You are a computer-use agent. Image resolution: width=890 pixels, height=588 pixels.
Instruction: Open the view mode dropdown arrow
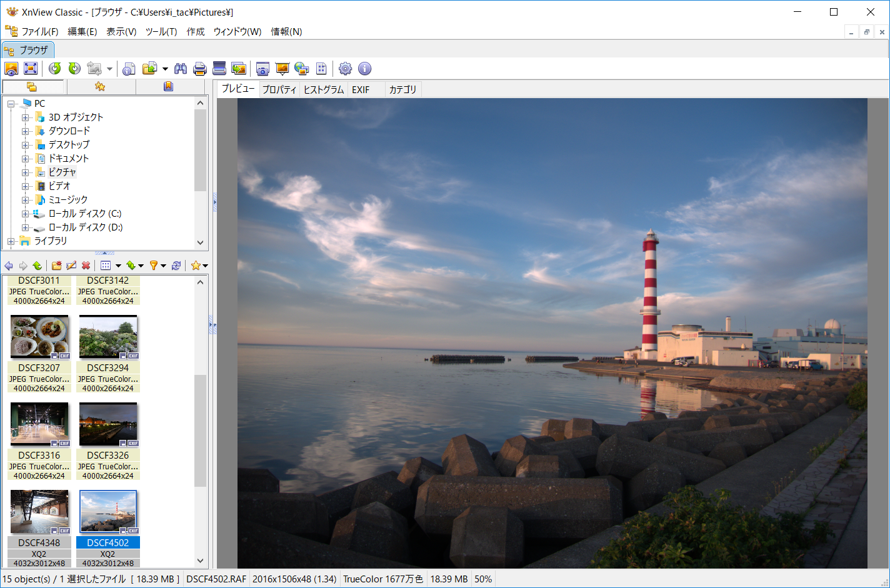coord(118,266)
